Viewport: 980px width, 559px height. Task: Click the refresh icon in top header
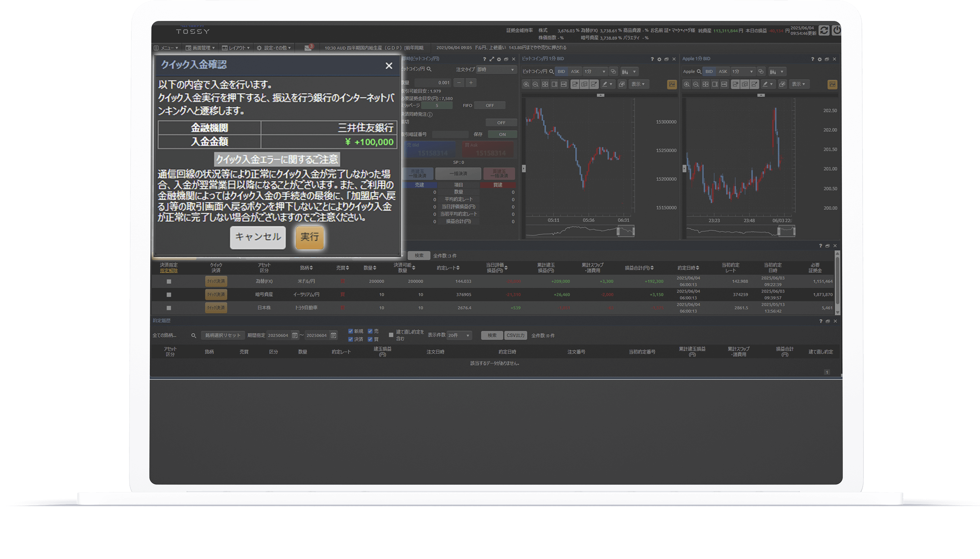(x=824, y=30)
